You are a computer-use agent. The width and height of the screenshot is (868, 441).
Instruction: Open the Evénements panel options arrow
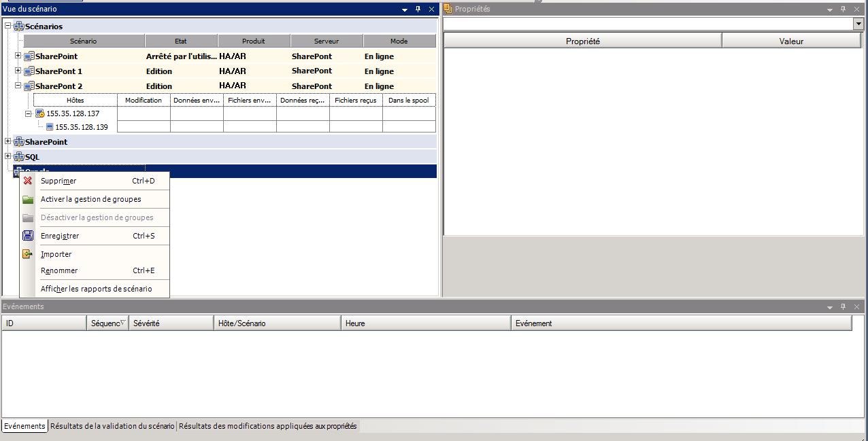coord(830,308)
